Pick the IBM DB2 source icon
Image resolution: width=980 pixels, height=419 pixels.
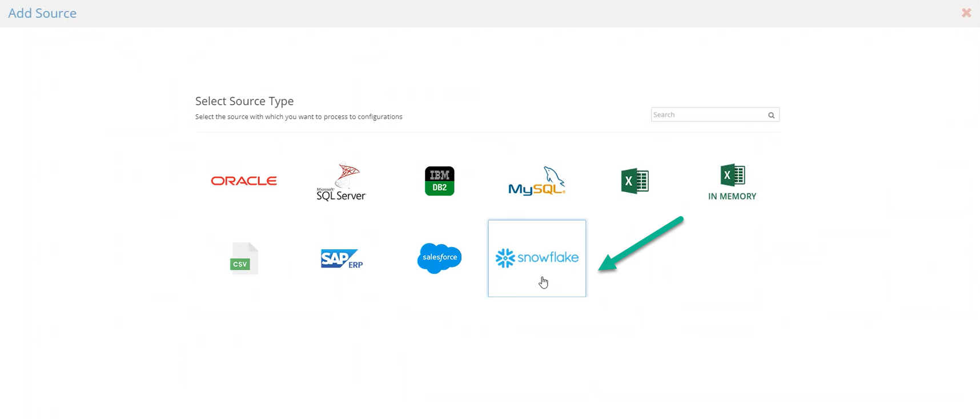tap(439, 181)
